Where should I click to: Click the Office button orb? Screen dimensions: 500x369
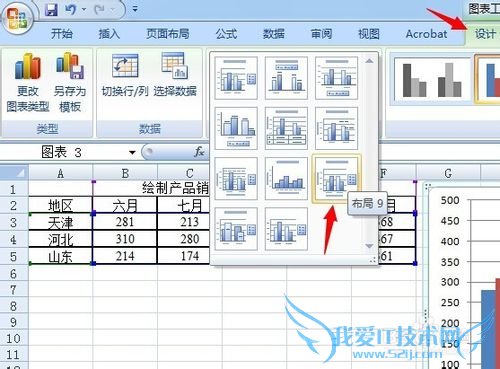pyautogui.click(x=17, y=18)
